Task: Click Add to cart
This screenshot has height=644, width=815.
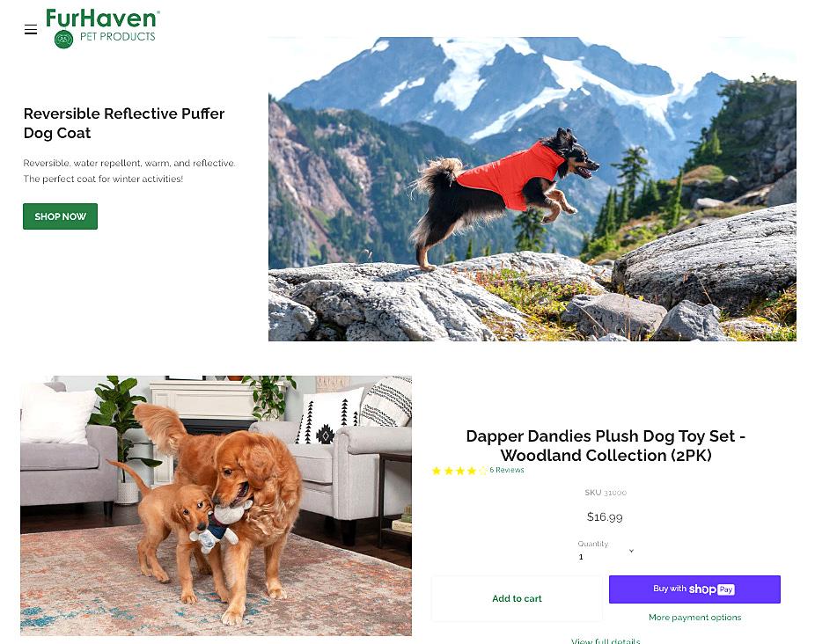Action: click(x=518, y=598)
